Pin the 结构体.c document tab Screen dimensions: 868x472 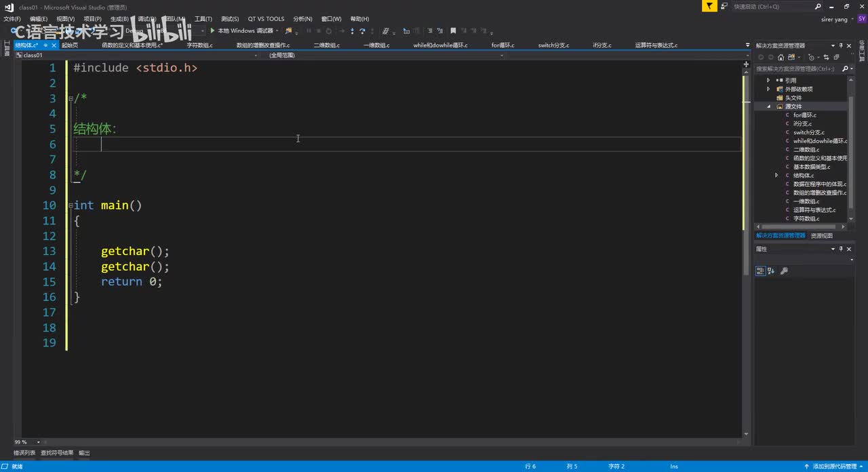point(45,45)
